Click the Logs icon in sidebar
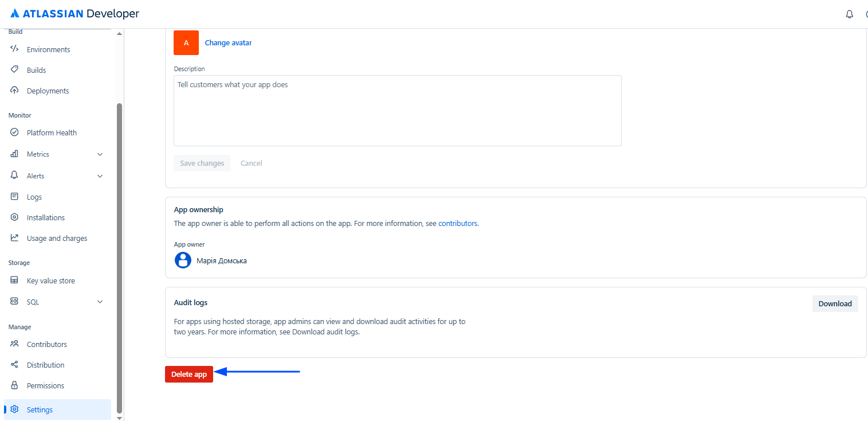This screenshot has width=868, height=421. [15, 197]
